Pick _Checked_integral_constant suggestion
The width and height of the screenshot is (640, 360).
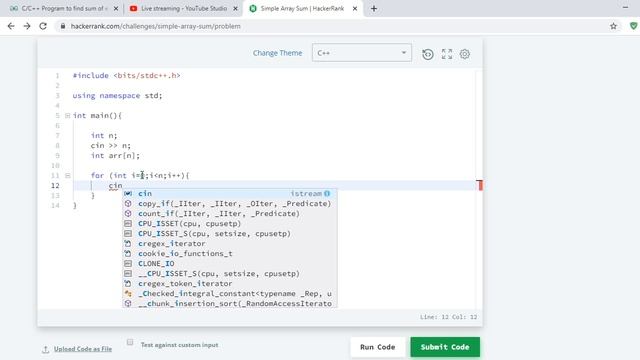[x=230, y=293]
